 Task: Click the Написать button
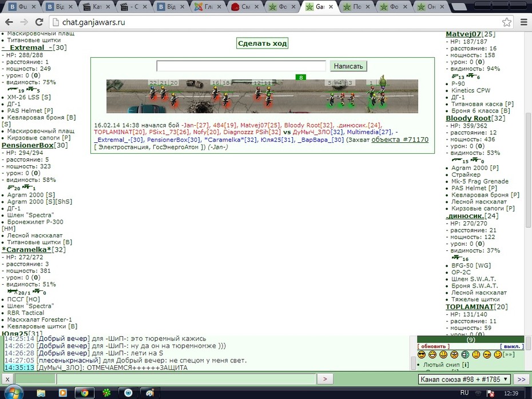348,66
